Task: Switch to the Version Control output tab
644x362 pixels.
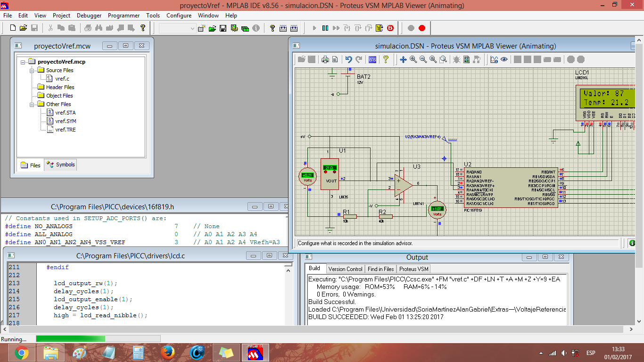Action: coord(345,269)
